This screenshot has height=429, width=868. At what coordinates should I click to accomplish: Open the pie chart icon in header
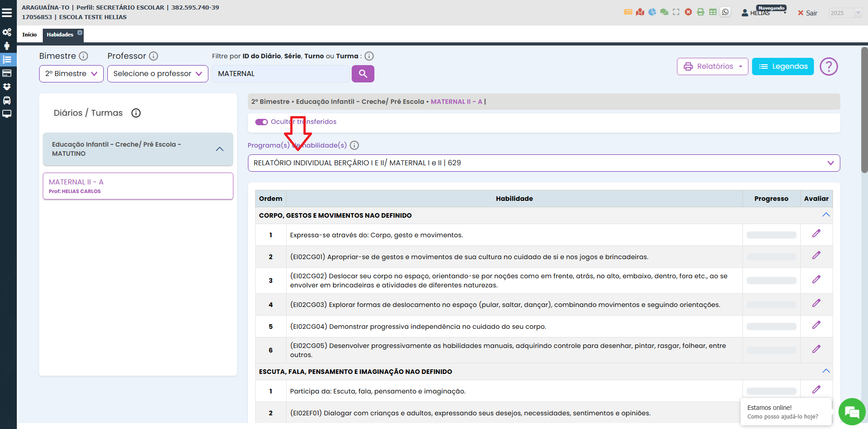coord(652,12)
